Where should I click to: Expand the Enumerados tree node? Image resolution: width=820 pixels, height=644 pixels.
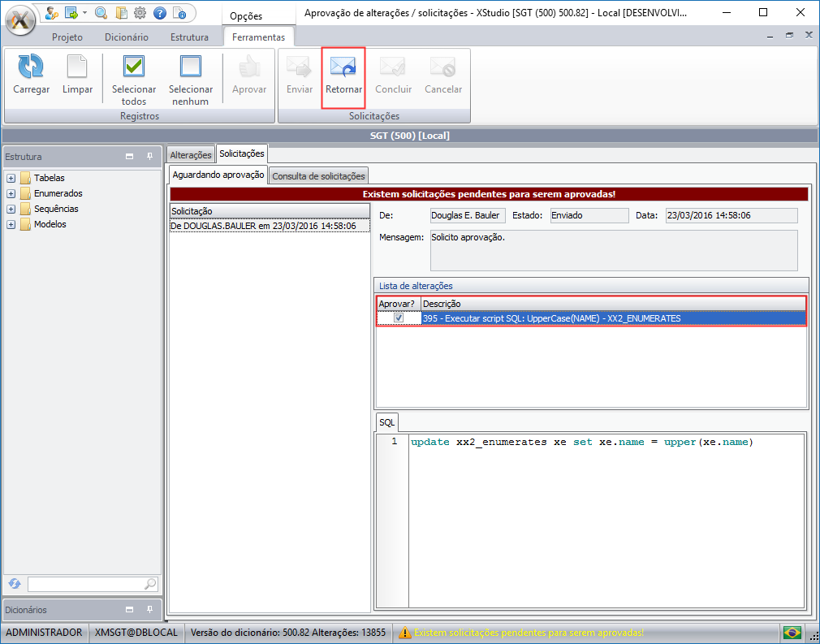coord(11,193)
